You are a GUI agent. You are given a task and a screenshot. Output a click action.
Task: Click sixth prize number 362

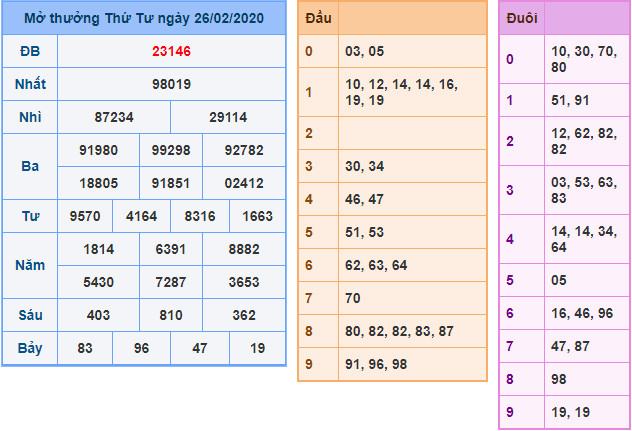(x=243, y=315)
